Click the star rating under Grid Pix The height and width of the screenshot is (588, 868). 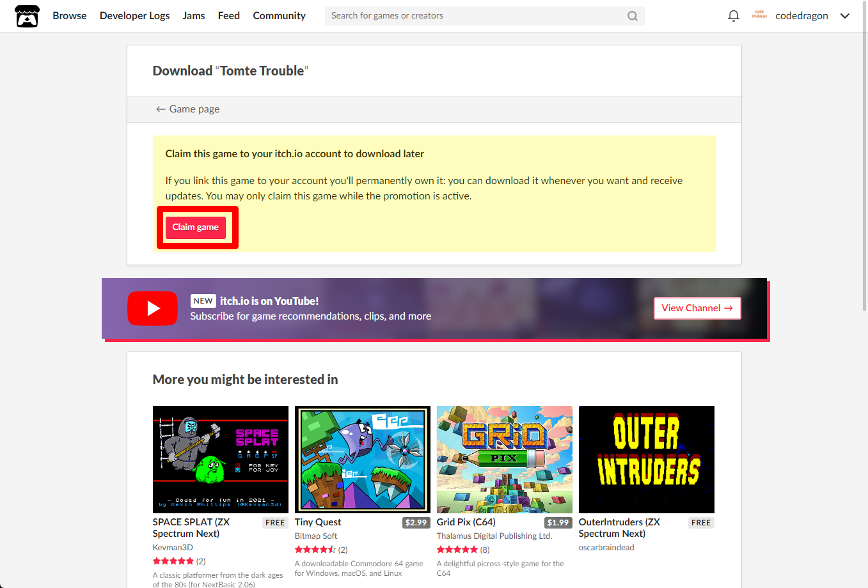point(457,550)
